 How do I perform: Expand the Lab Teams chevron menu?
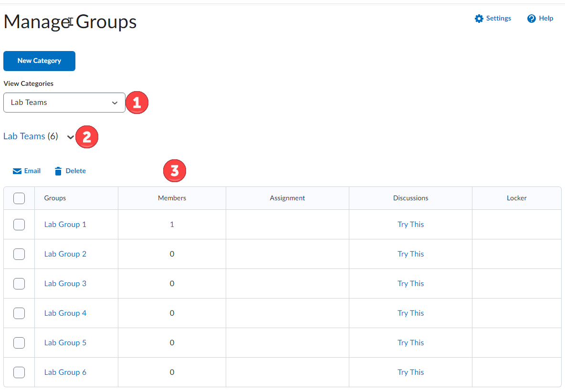[71, 137]
